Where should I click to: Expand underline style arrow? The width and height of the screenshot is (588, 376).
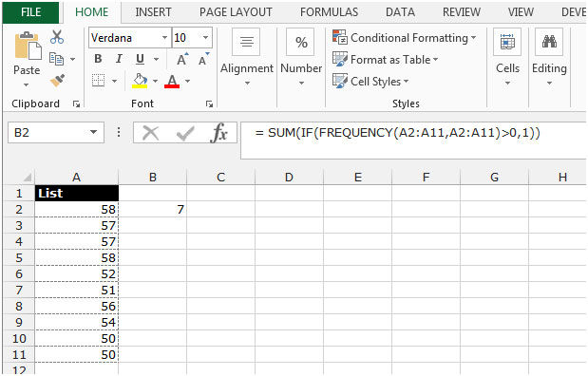coord(156,59)
